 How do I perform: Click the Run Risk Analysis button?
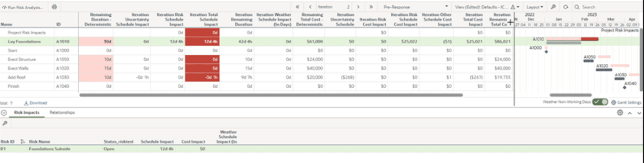pyautogui.click(x=22, y=7)
